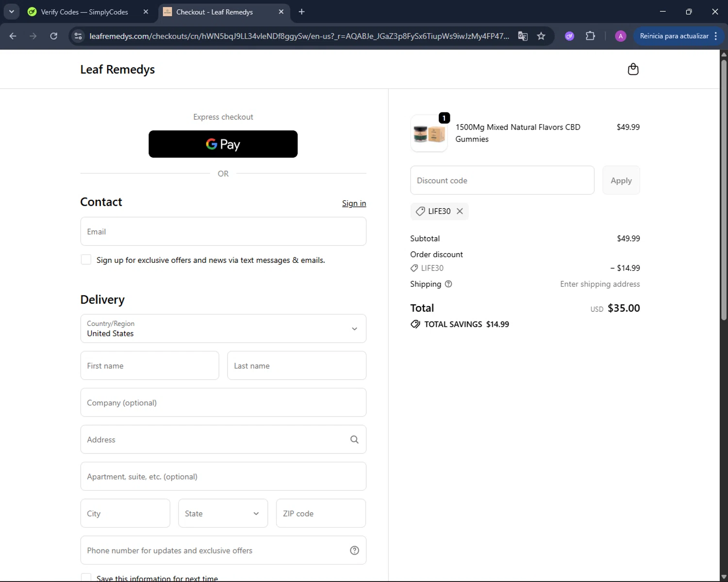The image size is (728, 582).
Task: Click the browser back arrow
Action: 13,36
